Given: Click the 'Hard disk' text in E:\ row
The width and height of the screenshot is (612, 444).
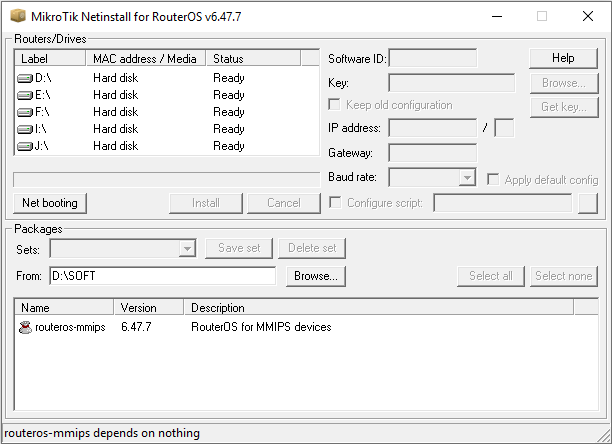Looking at the screenshot, I should 116,95.
